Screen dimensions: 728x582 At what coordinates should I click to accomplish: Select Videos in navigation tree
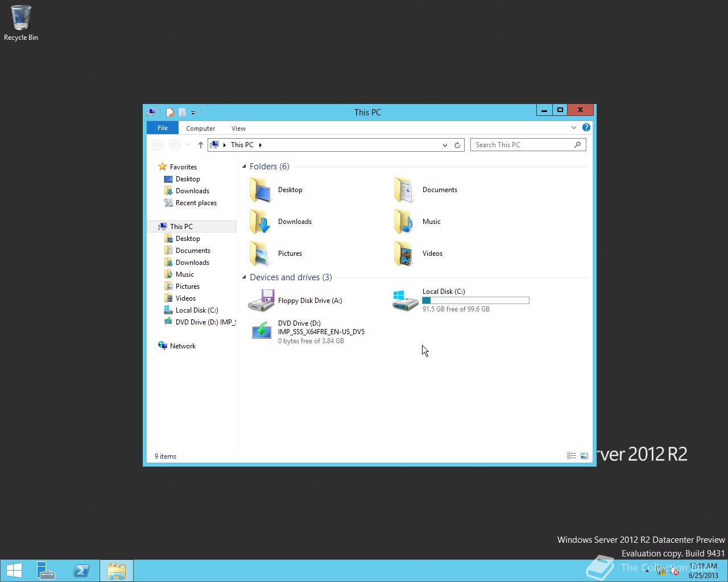[180, 298]
